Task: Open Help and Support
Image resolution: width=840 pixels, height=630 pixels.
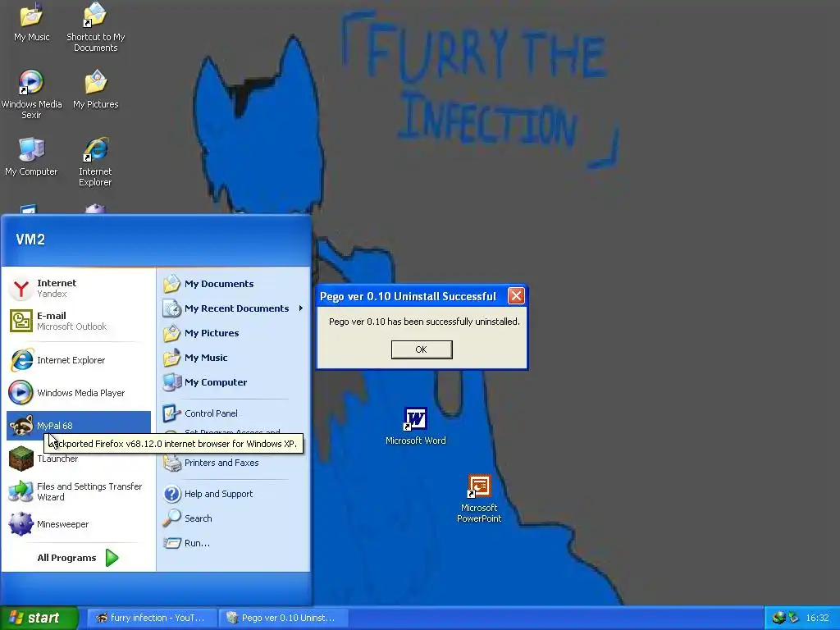Action: 234,494
